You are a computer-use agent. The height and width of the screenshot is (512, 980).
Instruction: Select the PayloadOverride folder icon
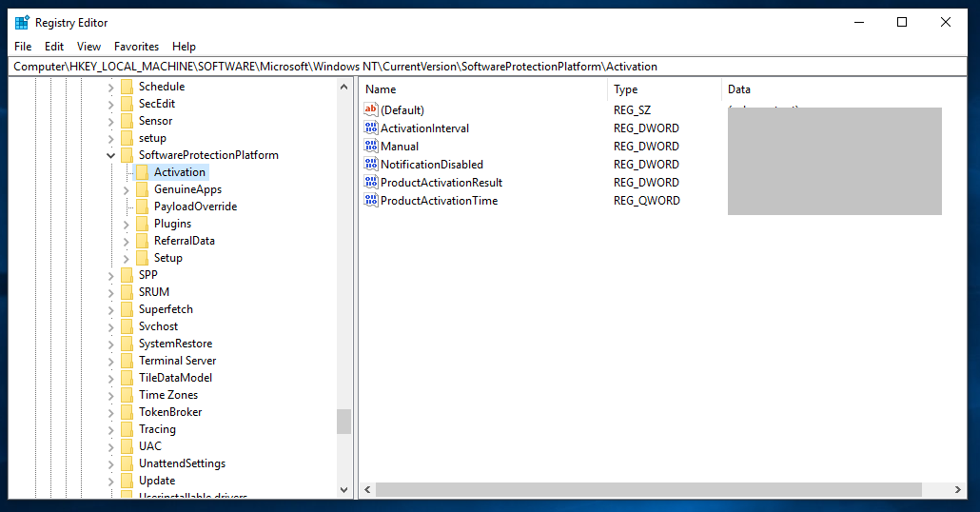click(143, 207)
